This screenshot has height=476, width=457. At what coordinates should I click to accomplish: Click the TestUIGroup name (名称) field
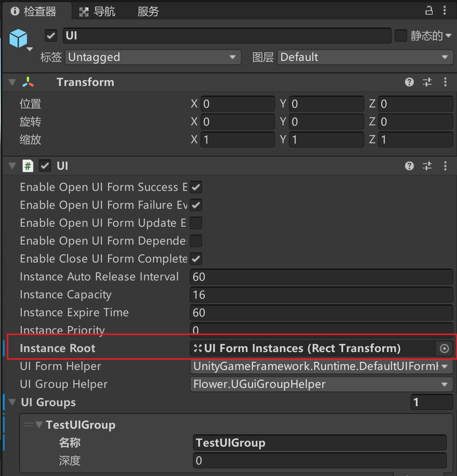320,443
